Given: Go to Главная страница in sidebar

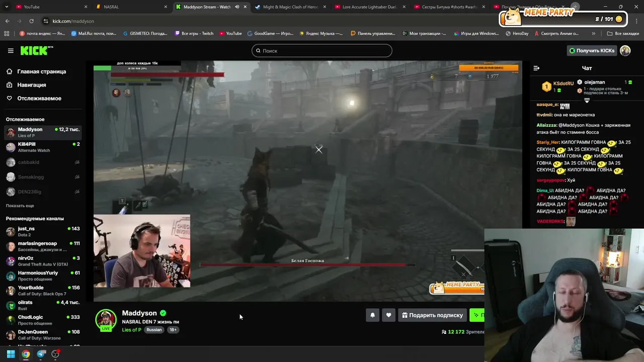Looking at the screenshot, I should tap(41, 71).
